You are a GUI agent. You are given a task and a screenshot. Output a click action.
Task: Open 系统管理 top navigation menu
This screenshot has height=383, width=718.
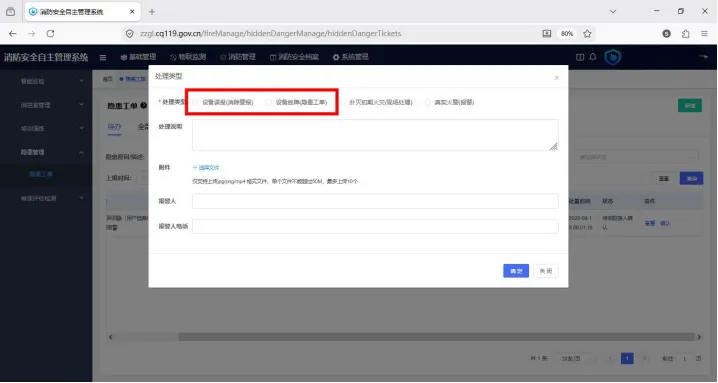pyautogui.click(x=350, y=57)
